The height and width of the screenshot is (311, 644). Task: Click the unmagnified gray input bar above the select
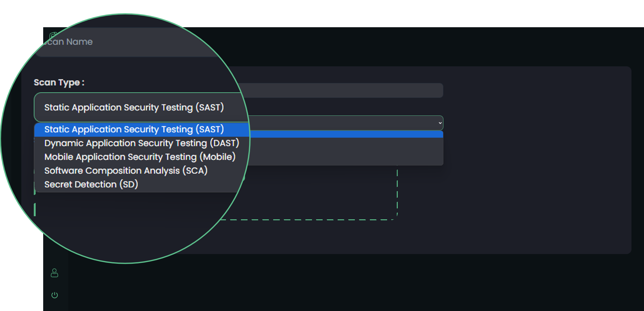tap(344, 90)
